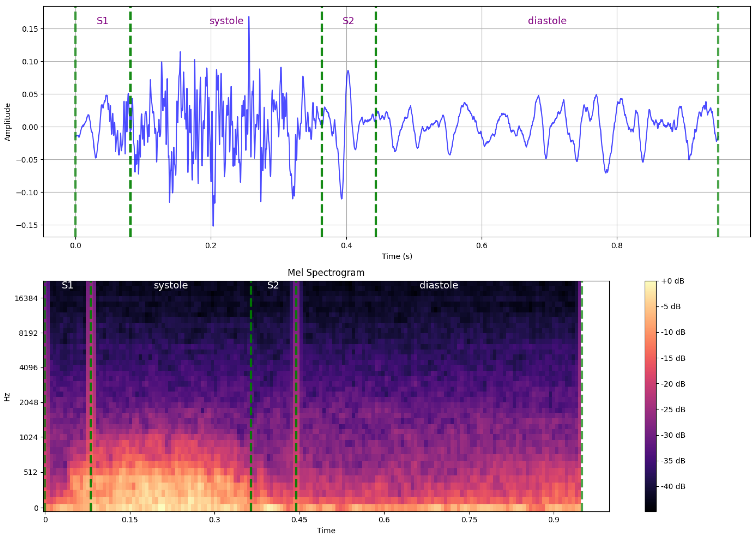Click the -40 dB colorbar label
This screenshot has height=536, width=756.
pyautogui.click(x=673, y=486)
